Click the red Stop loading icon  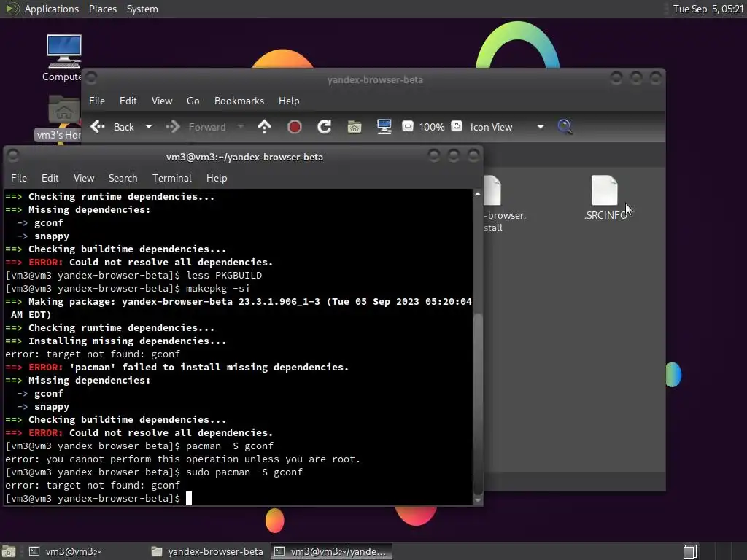point(295,127)
